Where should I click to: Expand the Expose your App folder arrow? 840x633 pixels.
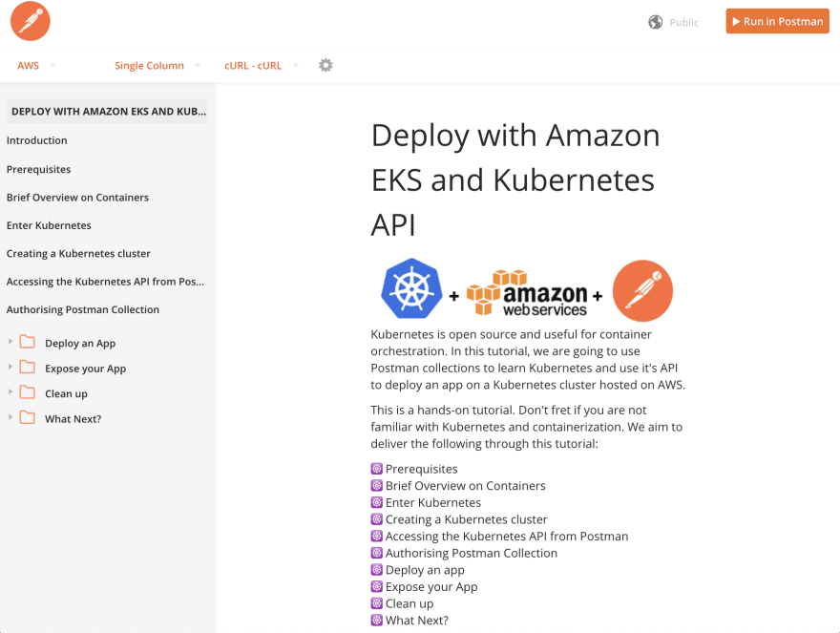(x=10, y=367)
